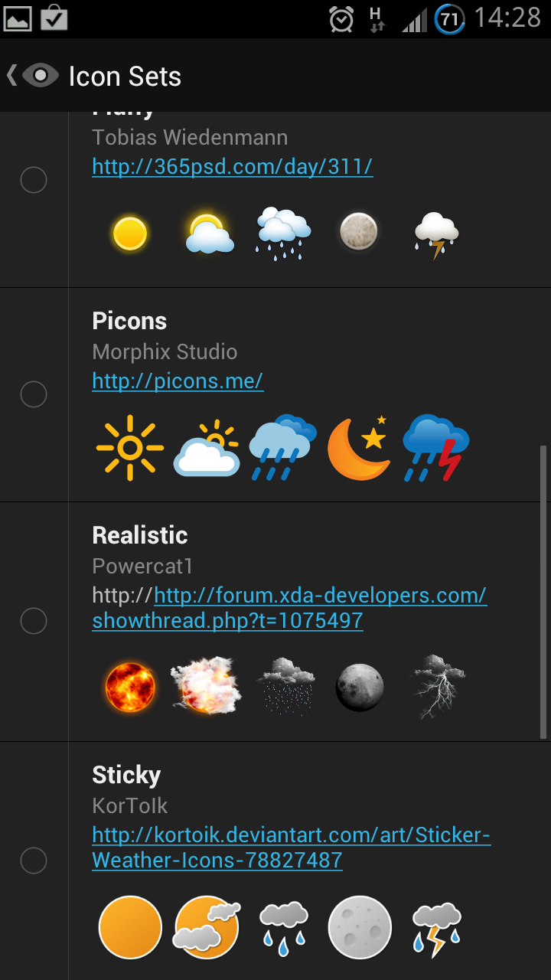Open the picons.me link
This screenshot has width=551, height=980.
pos(178,381)
